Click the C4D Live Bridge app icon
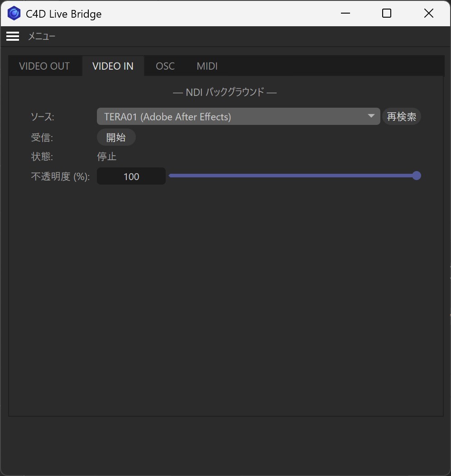 click(x=14, y=14)
